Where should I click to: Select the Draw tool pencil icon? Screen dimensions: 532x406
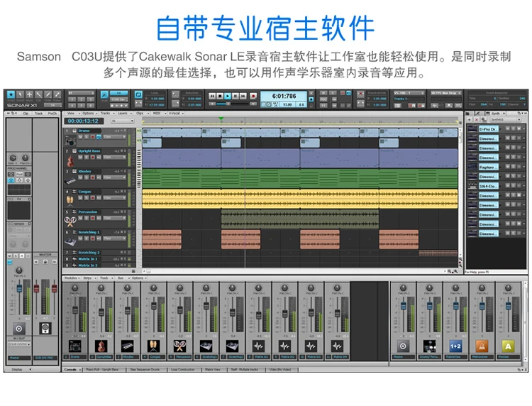tap(48, 94)
